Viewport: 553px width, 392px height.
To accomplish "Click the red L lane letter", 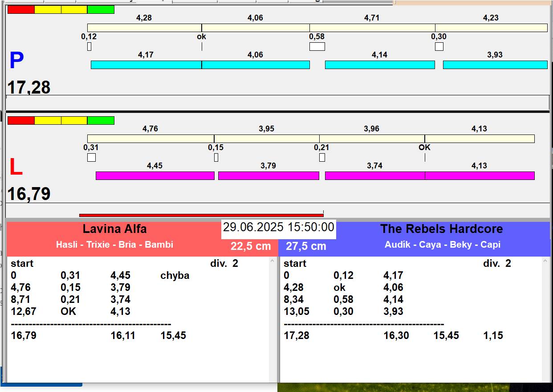I will pyautogui.click(x=16, y=167).
